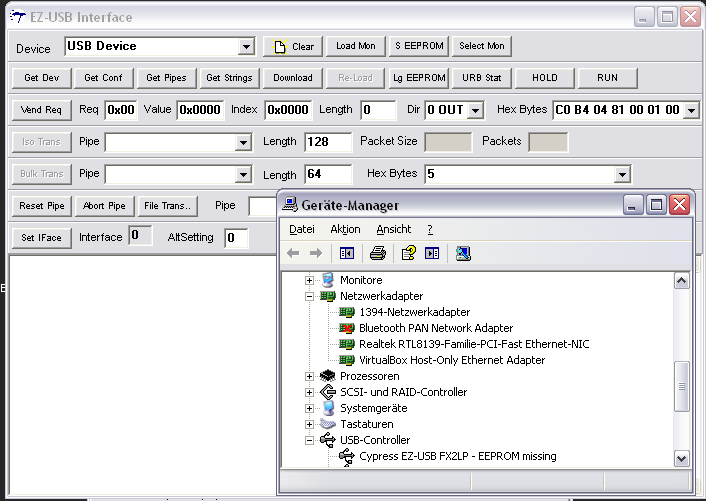Click the Get Dev button
This screenshot has height=501, width=706.
pyautogui.click(x=41, y=78)
